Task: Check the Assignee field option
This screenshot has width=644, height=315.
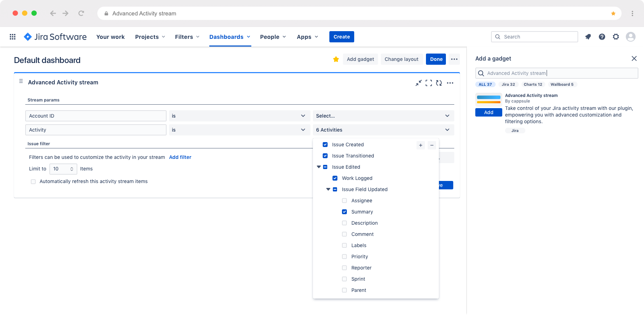Action: point(344,201)
